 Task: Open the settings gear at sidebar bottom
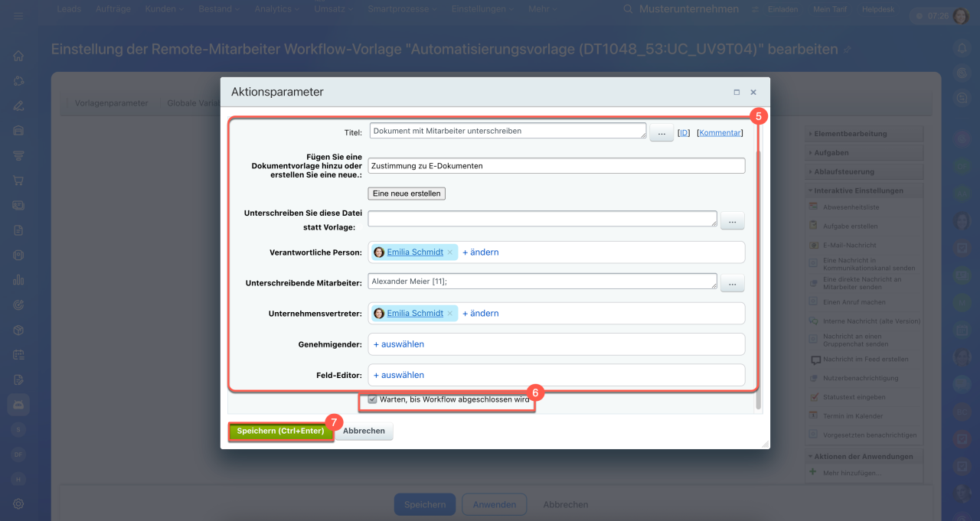[18, 503]
